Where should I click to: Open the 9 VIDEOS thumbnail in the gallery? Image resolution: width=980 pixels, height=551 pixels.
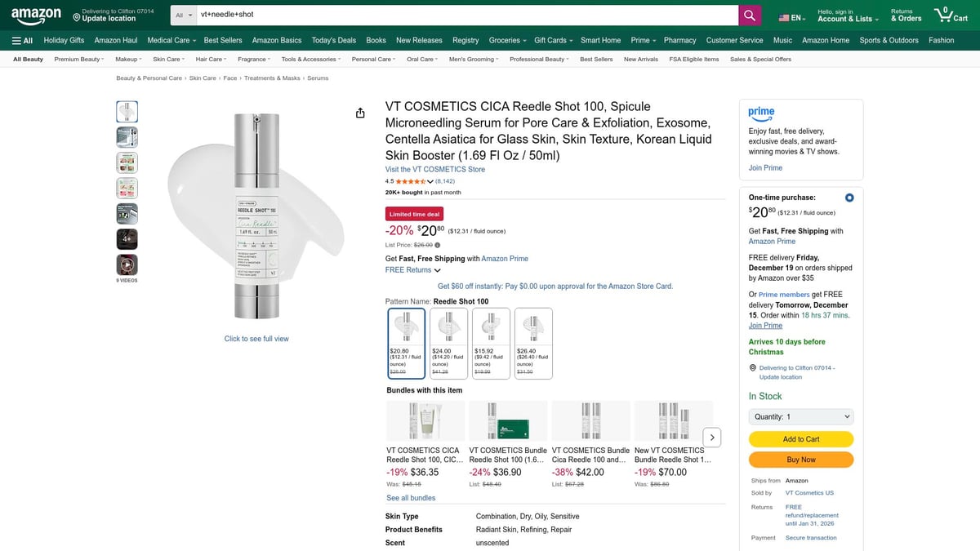point(127,264)
